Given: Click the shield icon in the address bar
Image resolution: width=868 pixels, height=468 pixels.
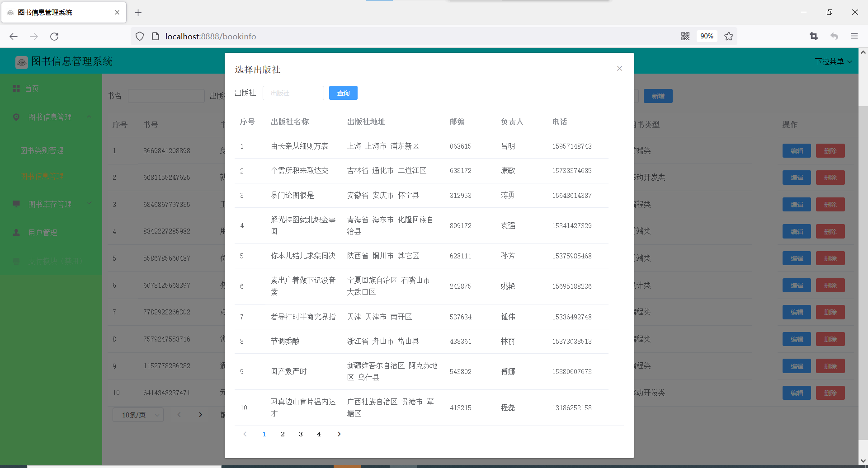Looking at the screenshot, I should pyautogui.click(x=140, y=36).
